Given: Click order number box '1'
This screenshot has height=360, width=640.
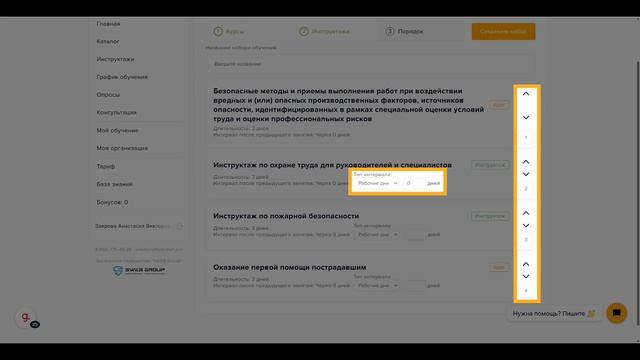Looking at the screenshot, I should 526,138.
